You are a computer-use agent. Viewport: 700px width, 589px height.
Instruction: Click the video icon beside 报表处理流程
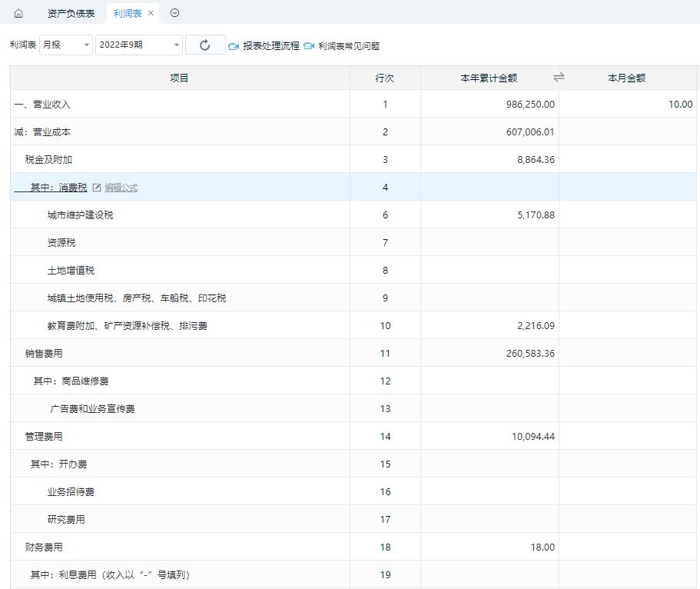point(234,46)
